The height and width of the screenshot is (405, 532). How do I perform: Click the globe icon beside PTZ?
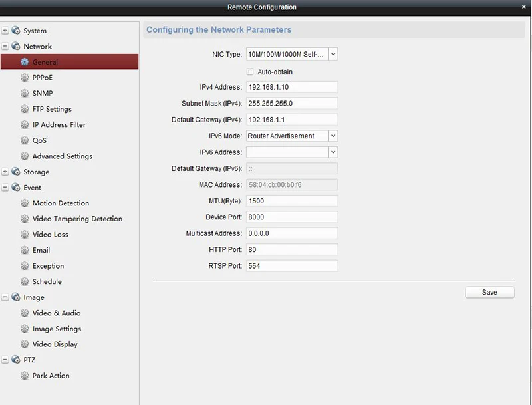(x=15, y=360)
